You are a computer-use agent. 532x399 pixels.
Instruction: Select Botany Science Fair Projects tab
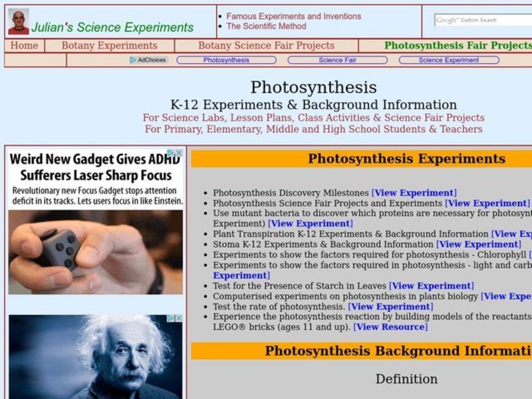point(265,45)
